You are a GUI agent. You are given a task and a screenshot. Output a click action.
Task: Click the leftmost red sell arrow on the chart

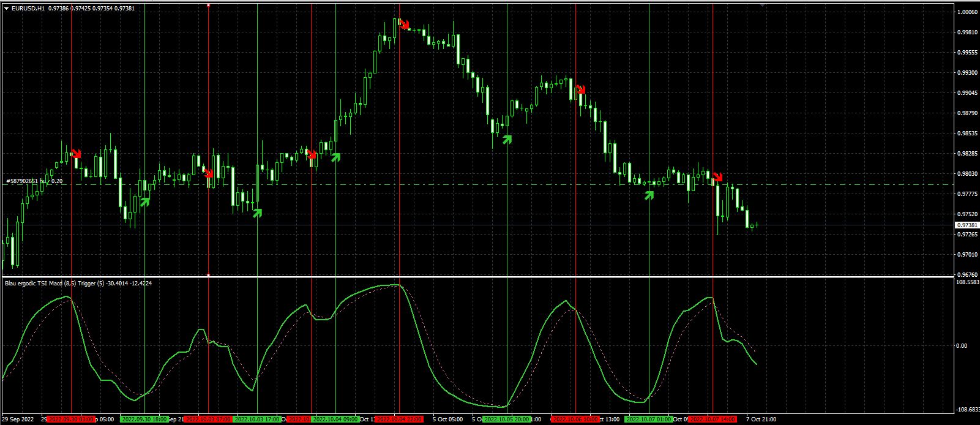click(x=77, y=153)
